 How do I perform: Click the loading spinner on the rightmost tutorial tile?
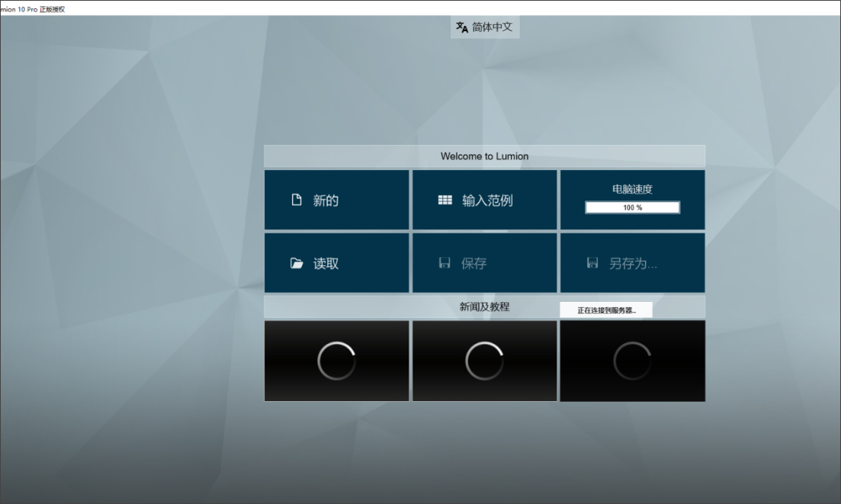(632, 359)
